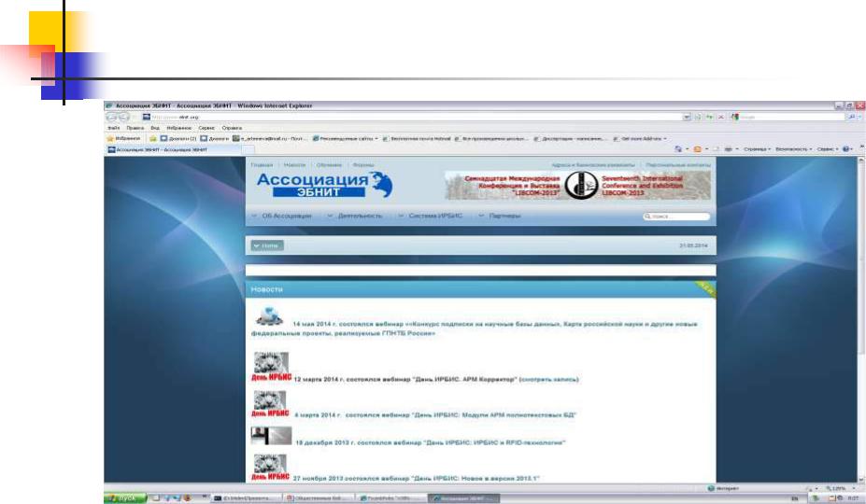Open the Сервис dropdown in command bar

pyautogui.click(x=828, y=149)
